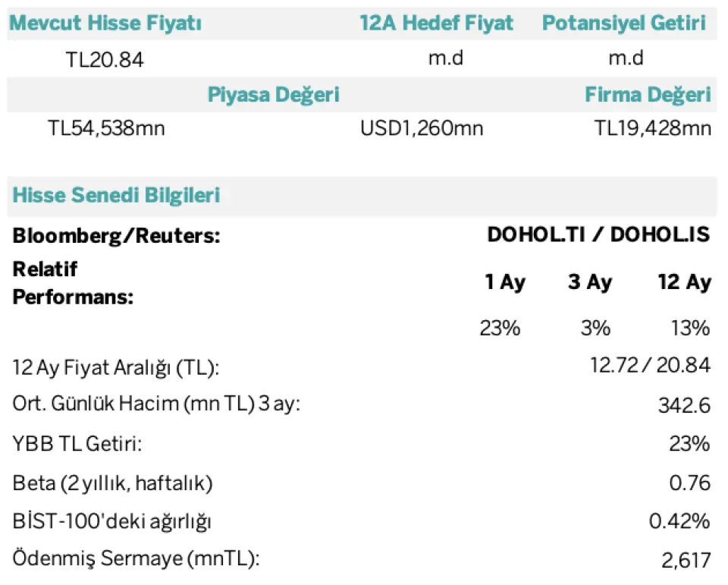Click the Mevcut Hisse Fiyatı header
Screen dimensions: 728x585
pos(105,24)
